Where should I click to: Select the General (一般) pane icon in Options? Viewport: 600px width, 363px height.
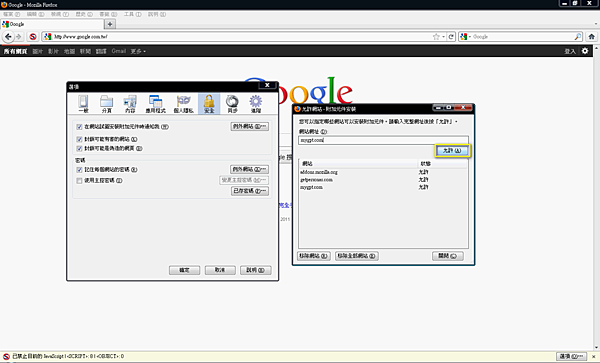83,104
